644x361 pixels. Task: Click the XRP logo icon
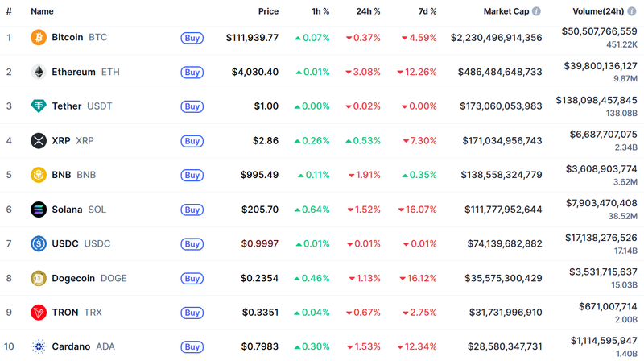39,141
